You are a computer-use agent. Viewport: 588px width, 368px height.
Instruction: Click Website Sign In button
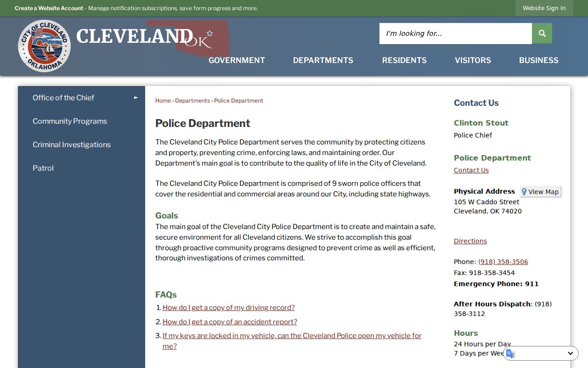(544, 8)
